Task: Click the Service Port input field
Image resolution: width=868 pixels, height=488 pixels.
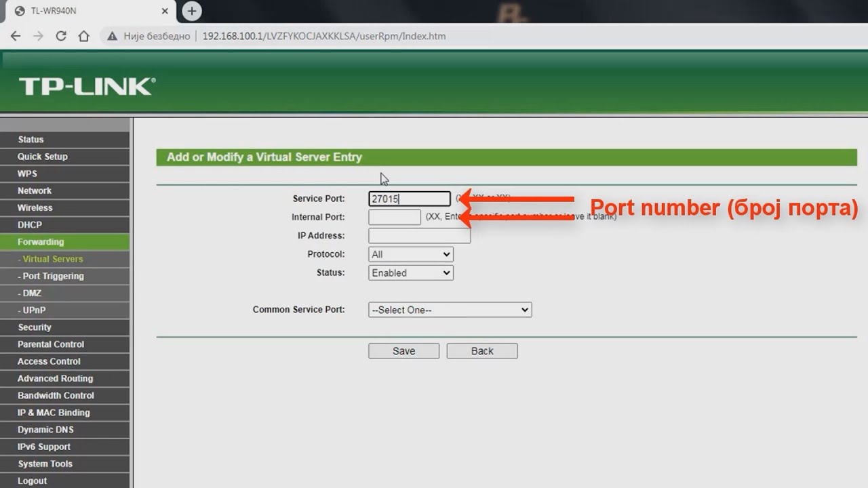Action: [410, 199]
